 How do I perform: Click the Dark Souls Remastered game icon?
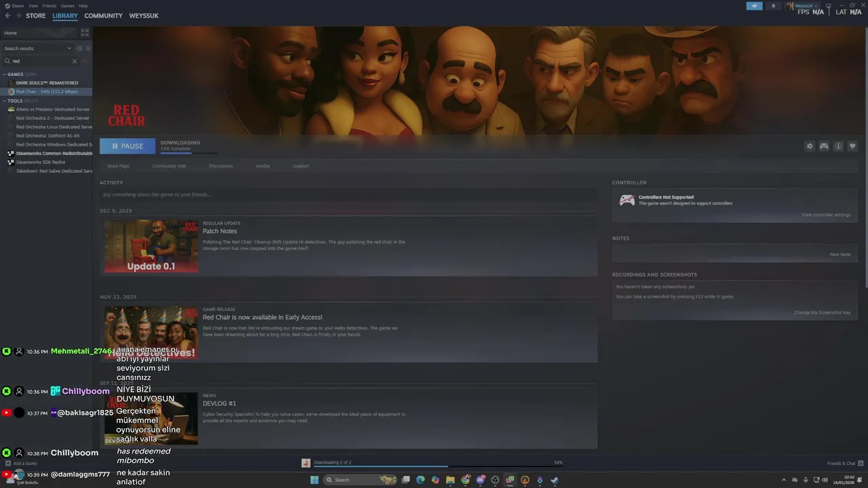click(x=11, y=83)
